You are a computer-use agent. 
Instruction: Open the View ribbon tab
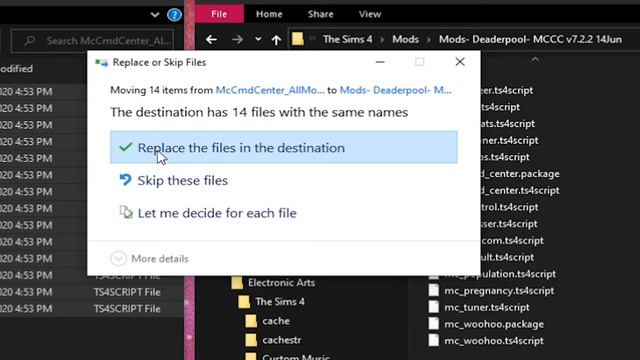coord(370,14)
